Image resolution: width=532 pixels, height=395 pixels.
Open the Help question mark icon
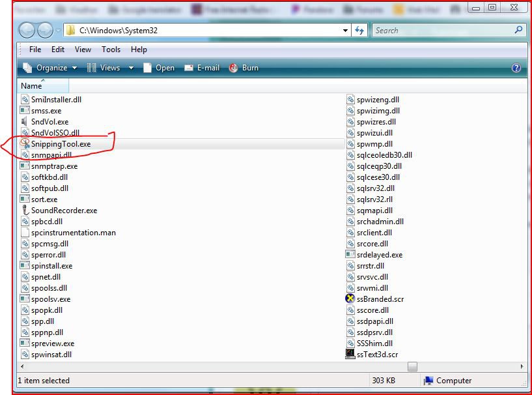pyautogui.click(x=516, y=68)
